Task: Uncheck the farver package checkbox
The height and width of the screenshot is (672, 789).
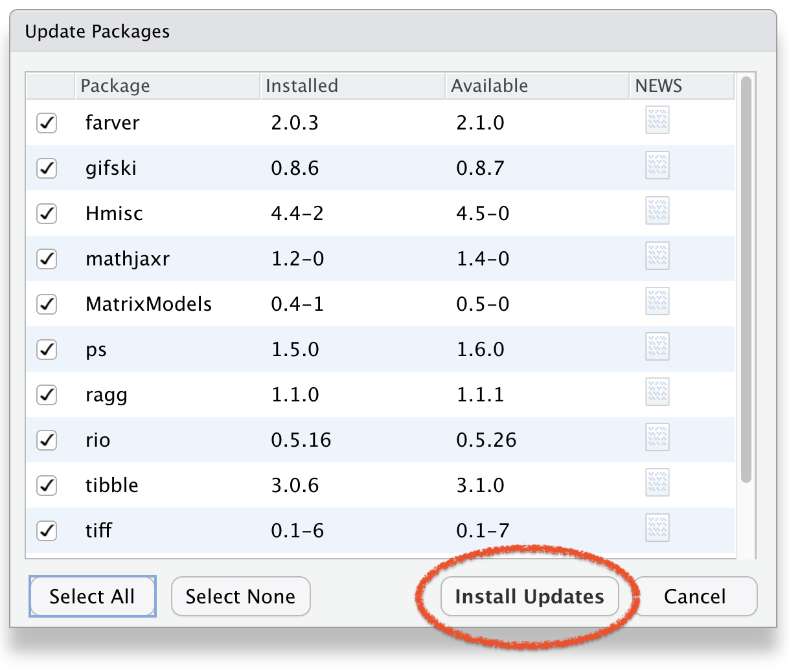Action: pyautogui.click(x=47, y=123)
